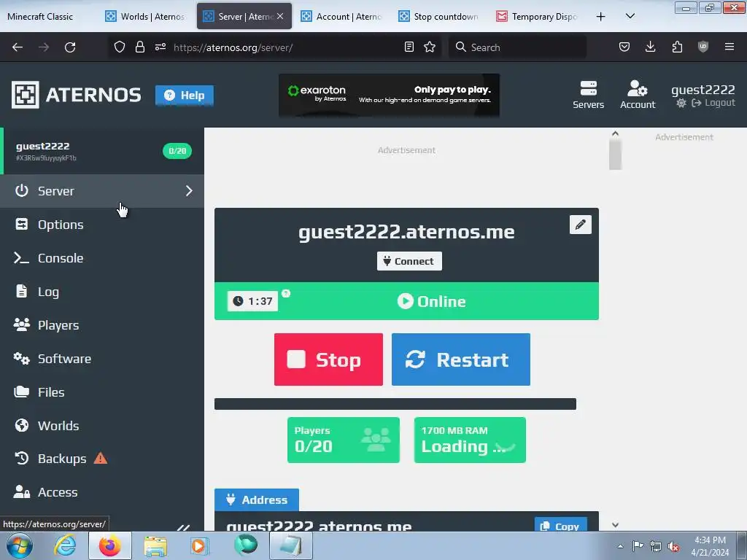Open Account settings in header
747x560 pixels.
click(638, 95)
